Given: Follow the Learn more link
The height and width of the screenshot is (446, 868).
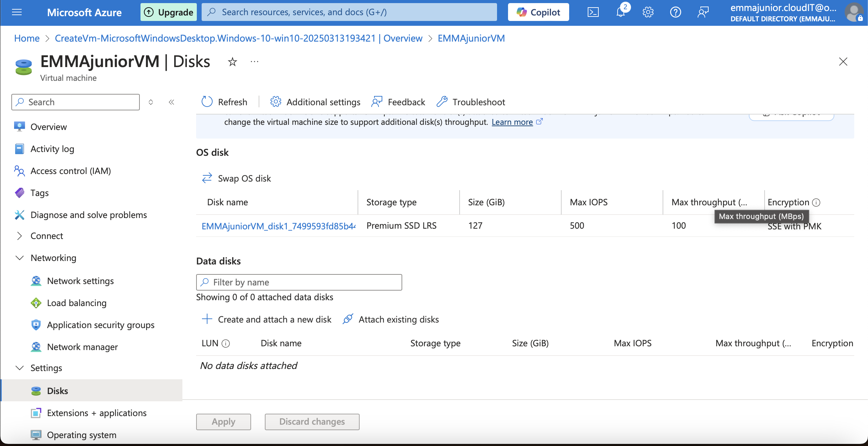Looking at the screenshot, I should pyautogui.click(x=512, y=122).
